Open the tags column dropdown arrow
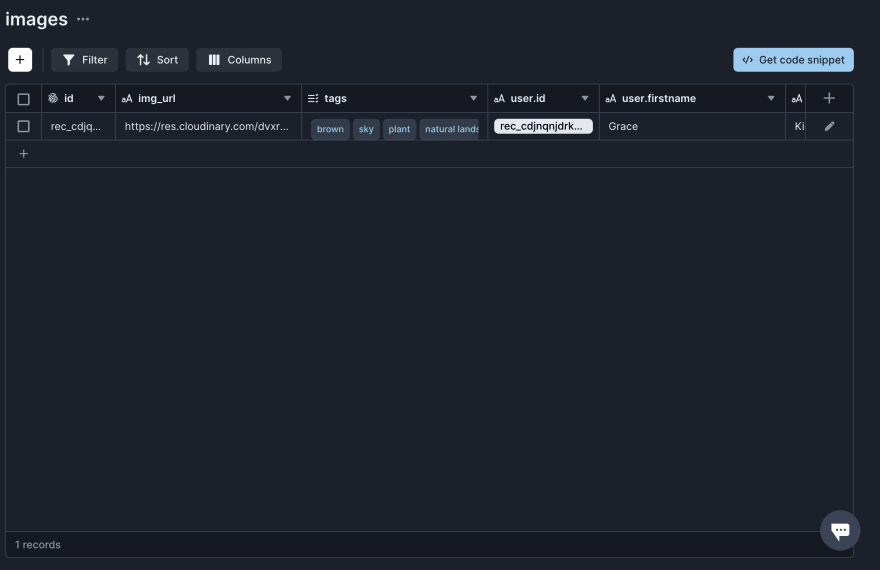The width and height of the screenshot is (880, 570). click(x=474, y=98)
